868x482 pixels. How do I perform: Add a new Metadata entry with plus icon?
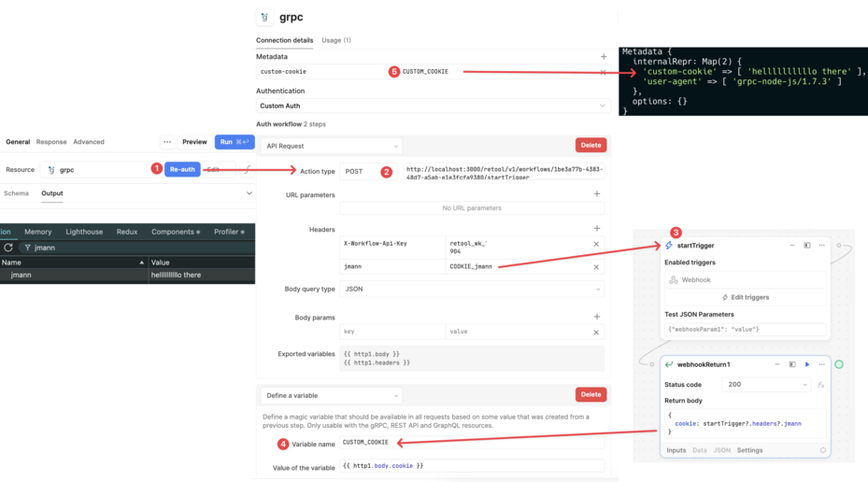point(604,57)
